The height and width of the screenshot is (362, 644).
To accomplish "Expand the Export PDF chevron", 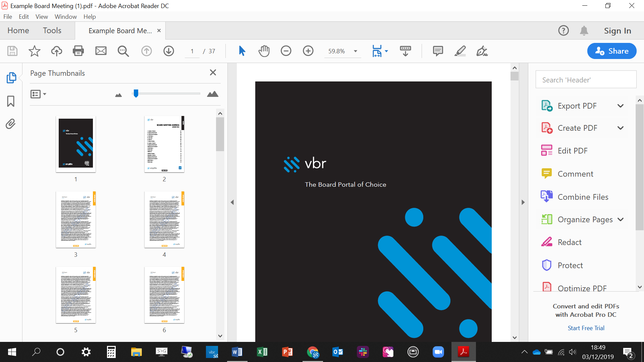I will [621, 106].
